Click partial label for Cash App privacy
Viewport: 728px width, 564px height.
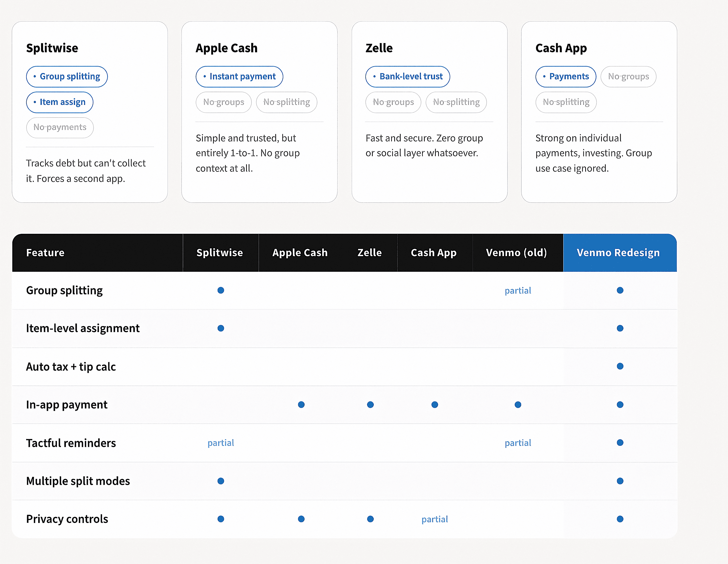pos(434,519)
